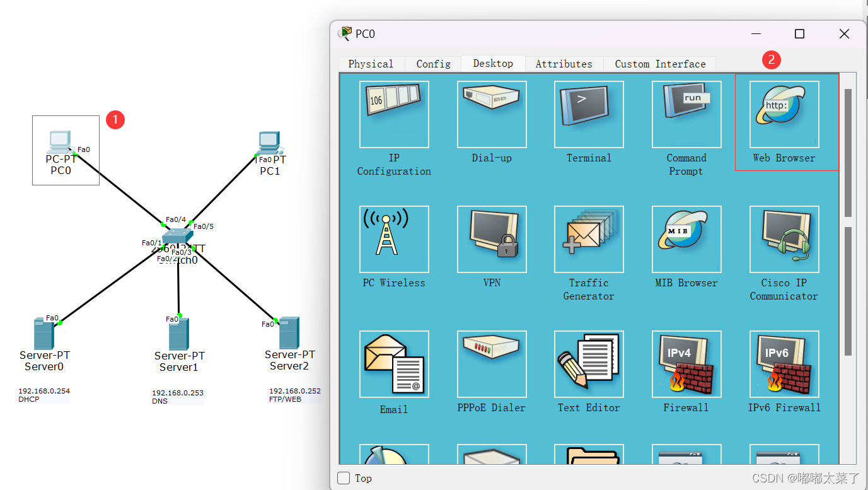Switch to the Physical tab
Screen dimensions: 868x490
click(371, 64)
